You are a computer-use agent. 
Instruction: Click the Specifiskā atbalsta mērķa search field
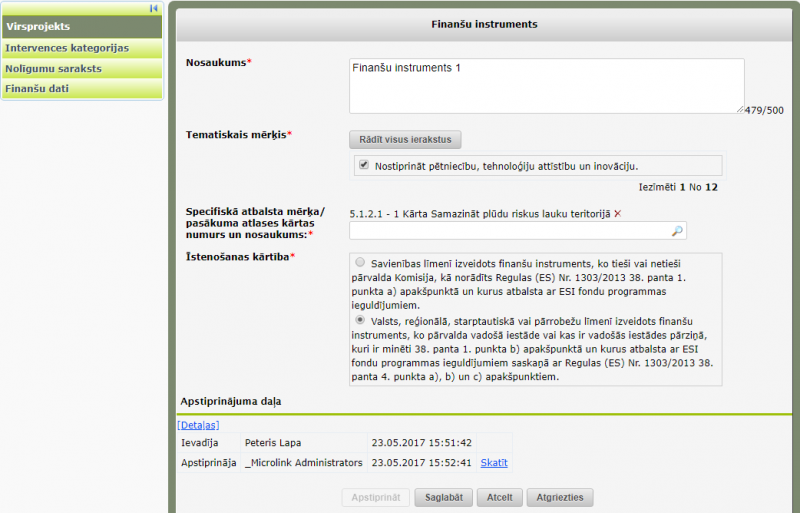510,231
